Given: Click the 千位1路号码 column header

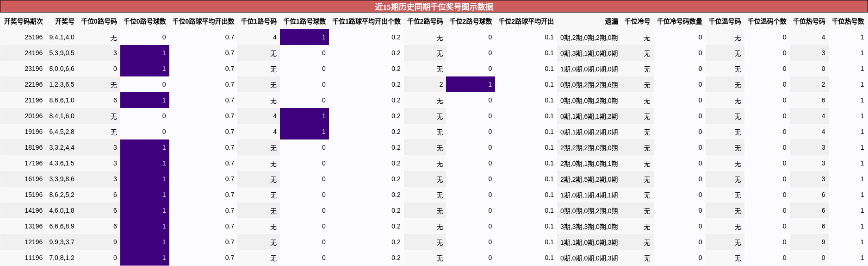Looking at the screenshot, I should tap(259, 21).
